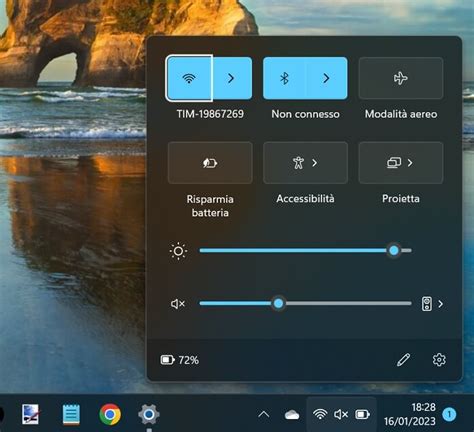Open Proietta display options tile

tap(401, 163)
